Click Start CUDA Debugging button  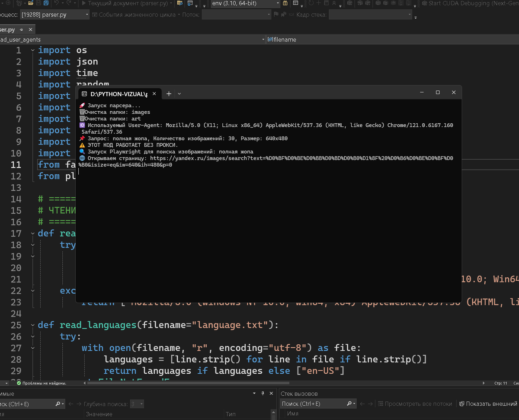click(466, 3)
